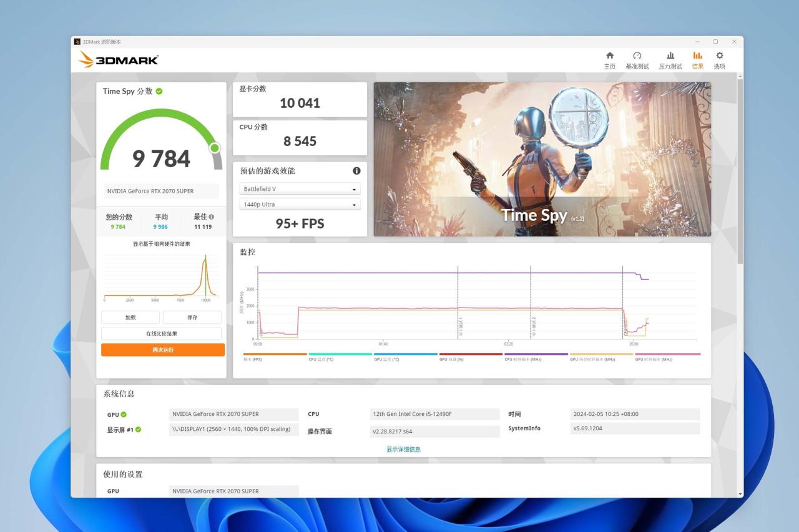Open the 选项 options tab
799x532 pixels.
[719, 60]
